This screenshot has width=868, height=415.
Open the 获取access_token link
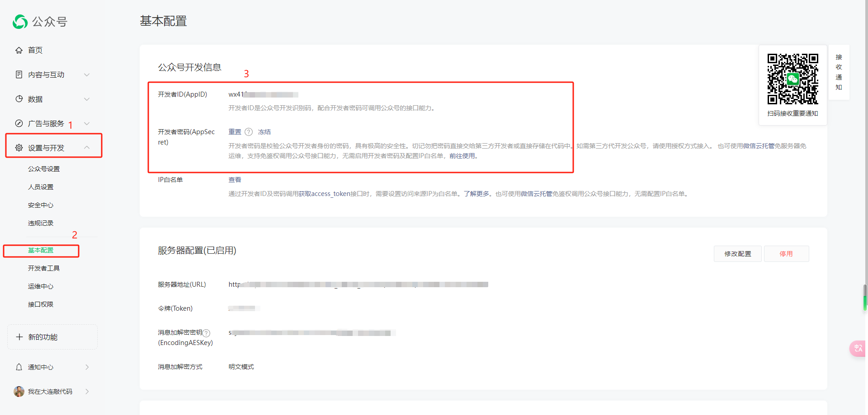(324, 194)
